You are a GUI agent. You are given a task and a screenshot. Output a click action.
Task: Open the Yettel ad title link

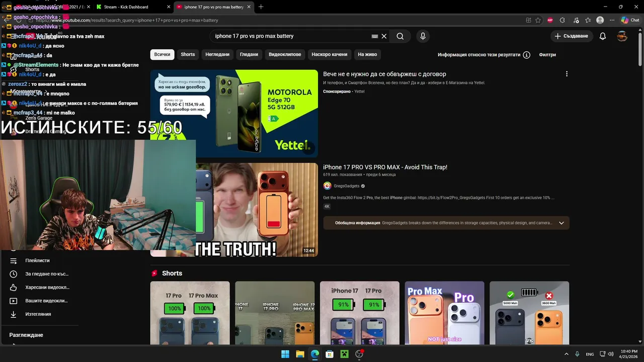point(384,74)
